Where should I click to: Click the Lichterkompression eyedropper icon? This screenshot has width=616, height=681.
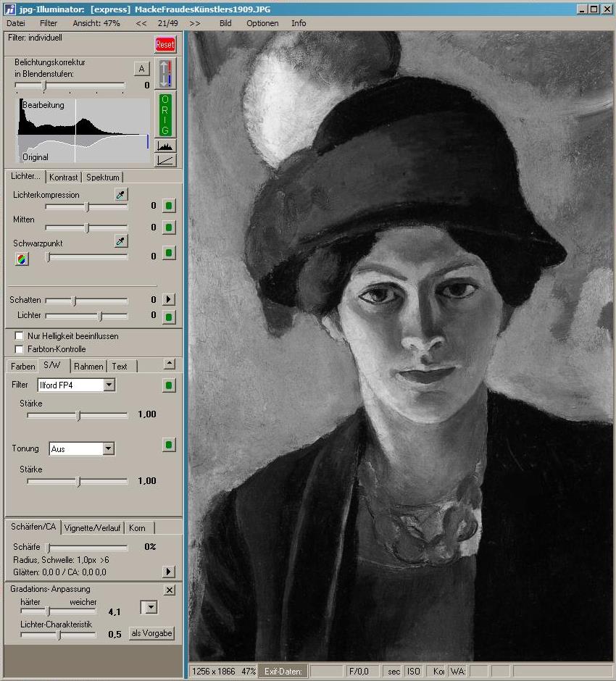[121, 195]
